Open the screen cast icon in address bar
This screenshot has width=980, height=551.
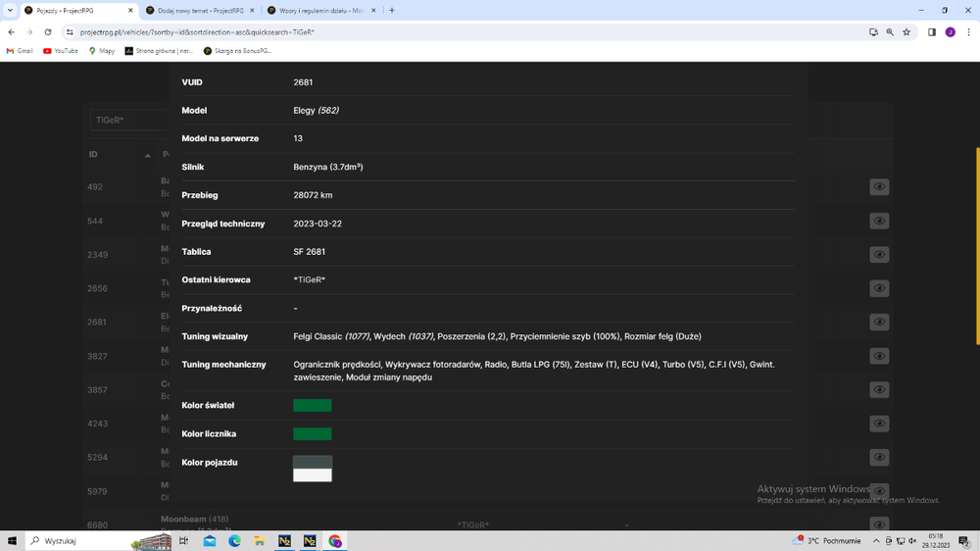[873, 32]
